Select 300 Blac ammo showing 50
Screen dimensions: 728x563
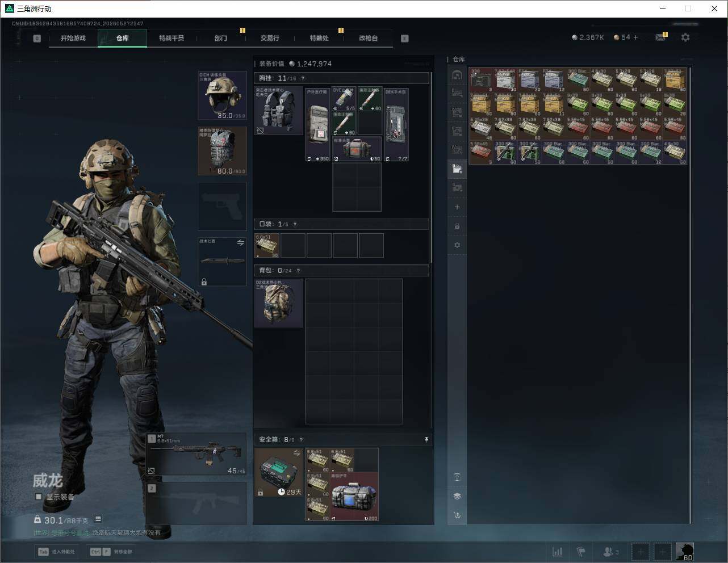tap(530, 153)
